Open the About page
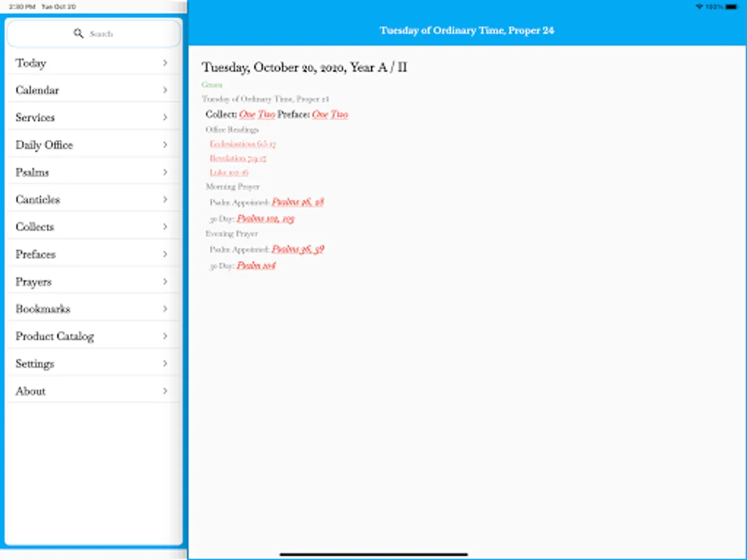Screen dimensions: 747x560 coord(30,391)
